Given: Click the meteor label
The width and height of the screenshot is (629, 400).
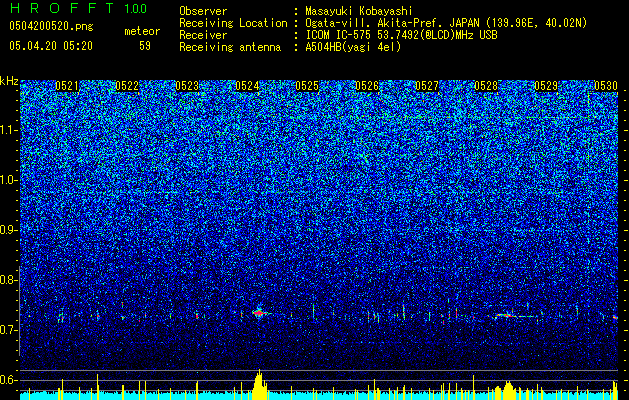Looking at the screenshot, I should [142, 31].
